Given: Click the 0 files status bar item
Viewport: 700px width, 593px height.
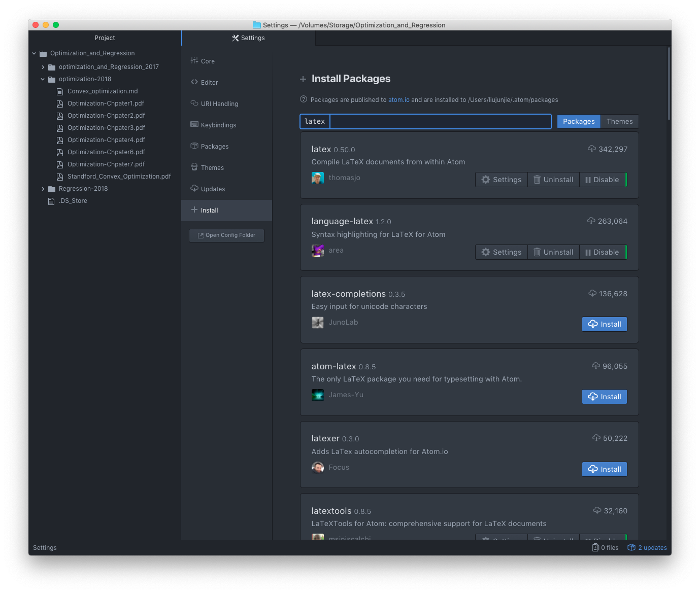Looking at the screenshot, I should click(x=605, y=548).
